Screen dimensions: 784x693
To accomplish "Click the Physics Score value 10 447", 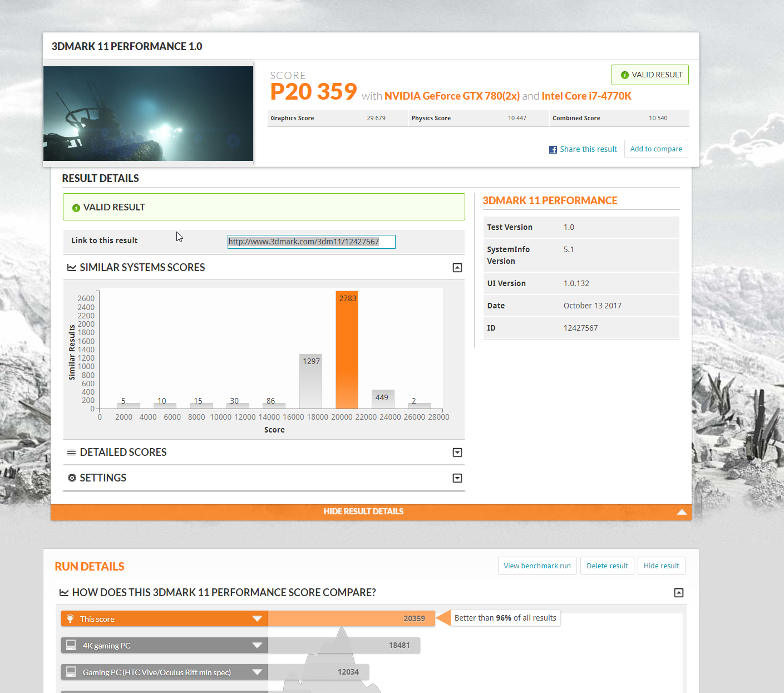I will click(x=517, y=118).
